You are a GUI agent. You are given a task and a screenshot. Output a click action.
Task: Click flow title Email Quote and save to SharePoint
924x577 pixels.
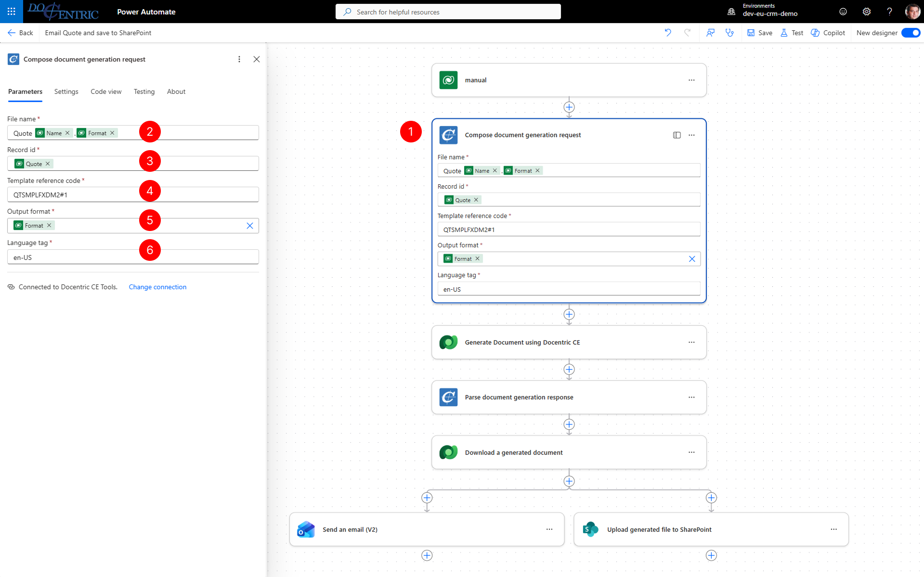(98, 33)
